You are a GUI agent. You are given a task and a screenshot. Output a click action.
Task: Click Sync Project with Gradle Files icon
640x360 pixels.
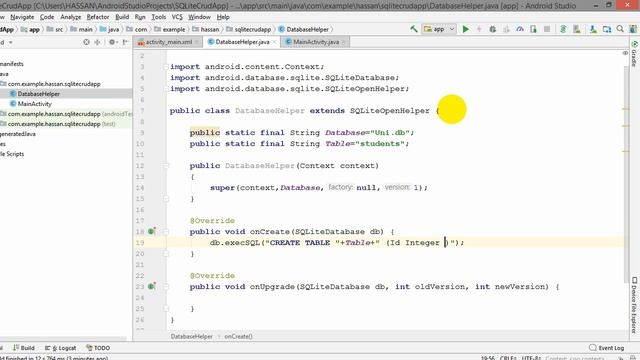[563, 29]
